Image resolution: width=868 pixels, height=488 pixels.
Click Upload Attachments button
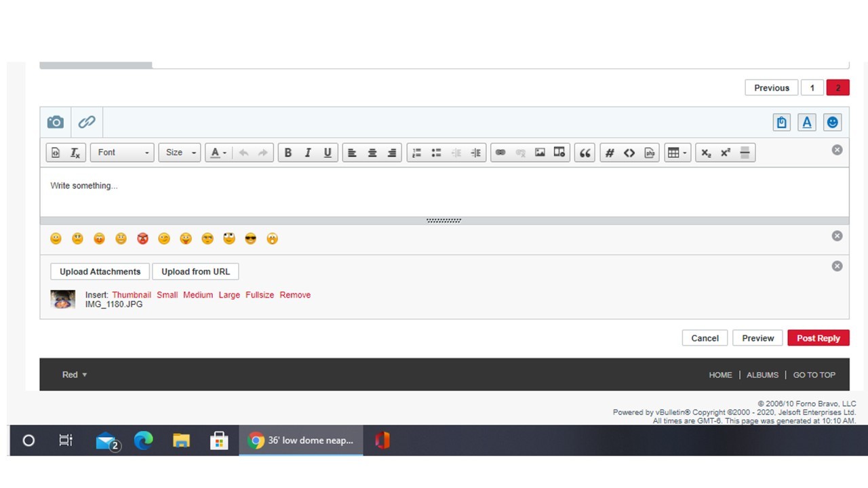pos(100,272)
